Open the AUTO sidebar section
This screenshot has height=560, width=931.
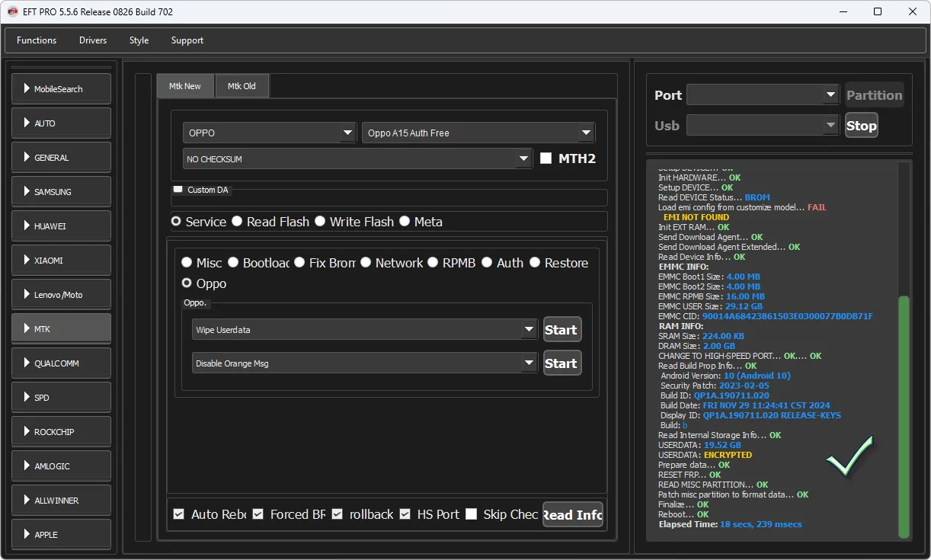[x=61, y=123]
